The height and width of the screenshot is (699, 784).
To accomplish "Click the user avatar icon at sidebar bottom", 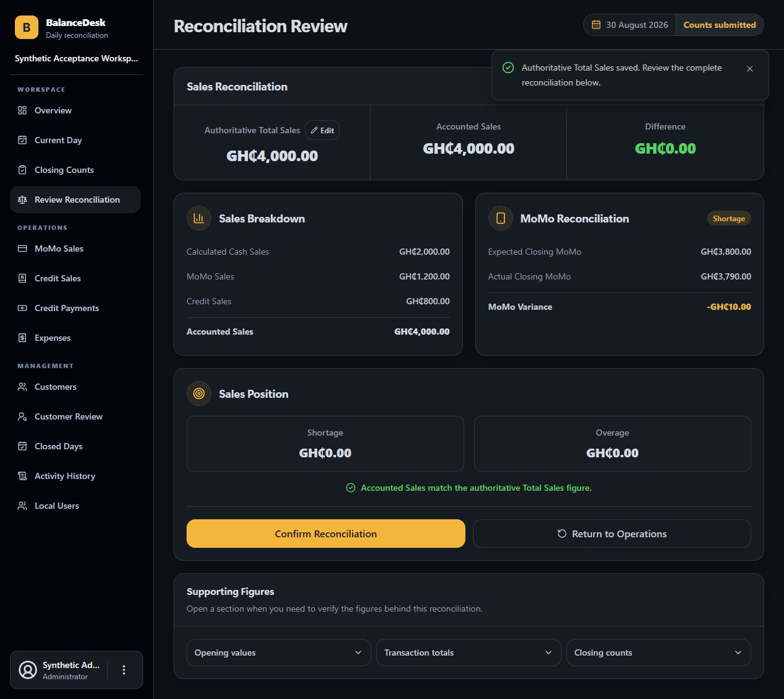I will coord(28,670).
